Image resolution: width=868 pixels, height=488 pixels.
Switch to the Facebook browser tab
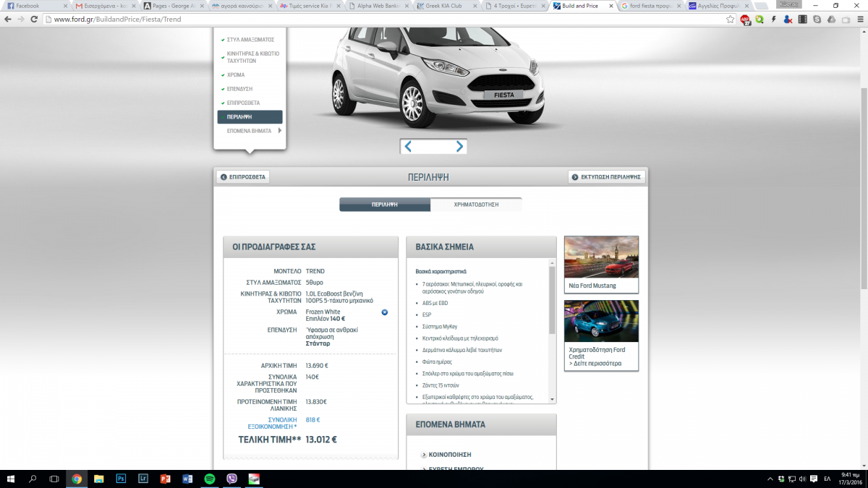pyautogui.click(x=35, y=5)
